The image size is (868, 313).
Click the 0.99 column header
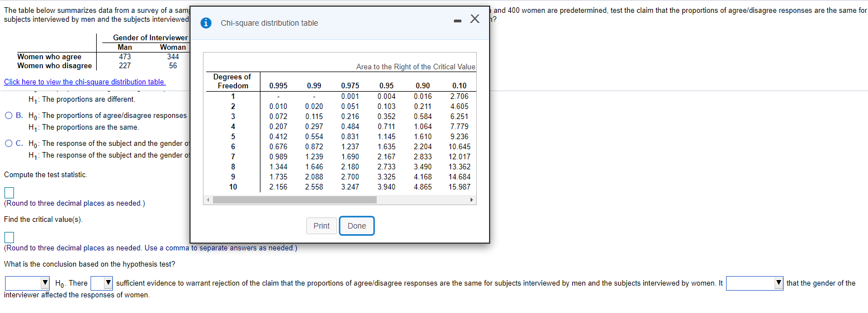pos(314,86)
